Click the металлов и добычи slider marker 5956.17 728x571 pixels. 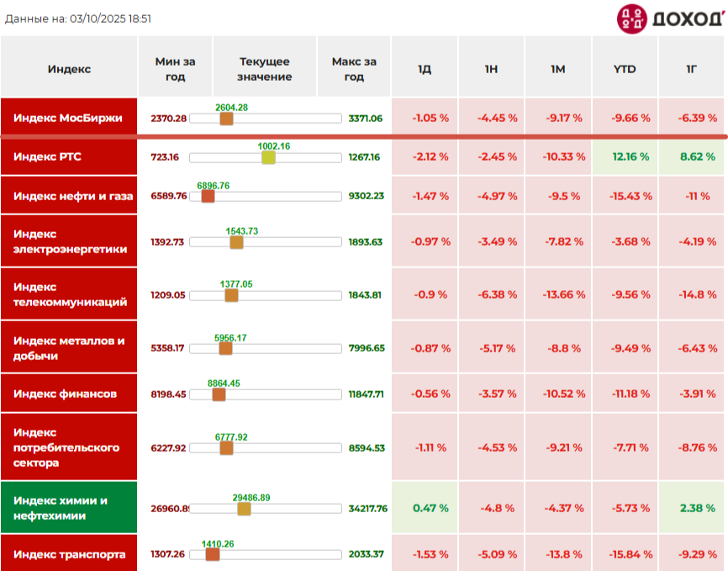pos(225,348)
